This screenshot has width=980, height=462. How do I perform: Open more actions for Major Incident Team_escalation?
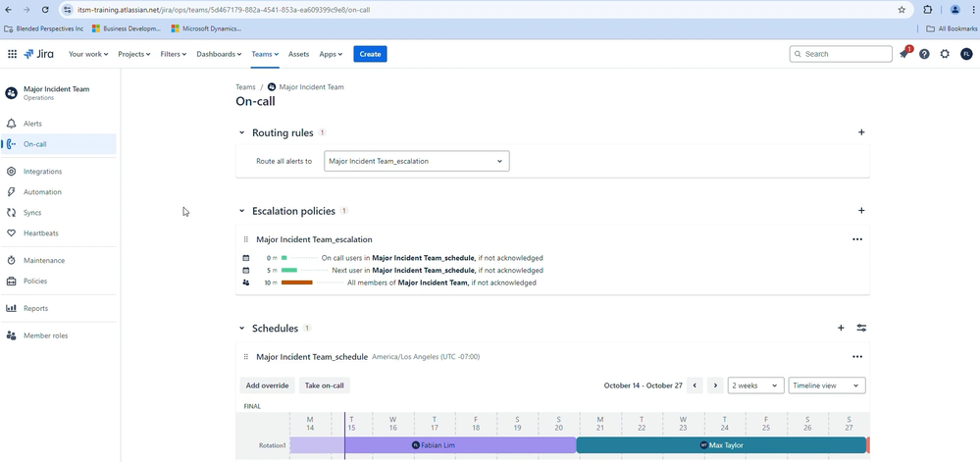[856, 239]
